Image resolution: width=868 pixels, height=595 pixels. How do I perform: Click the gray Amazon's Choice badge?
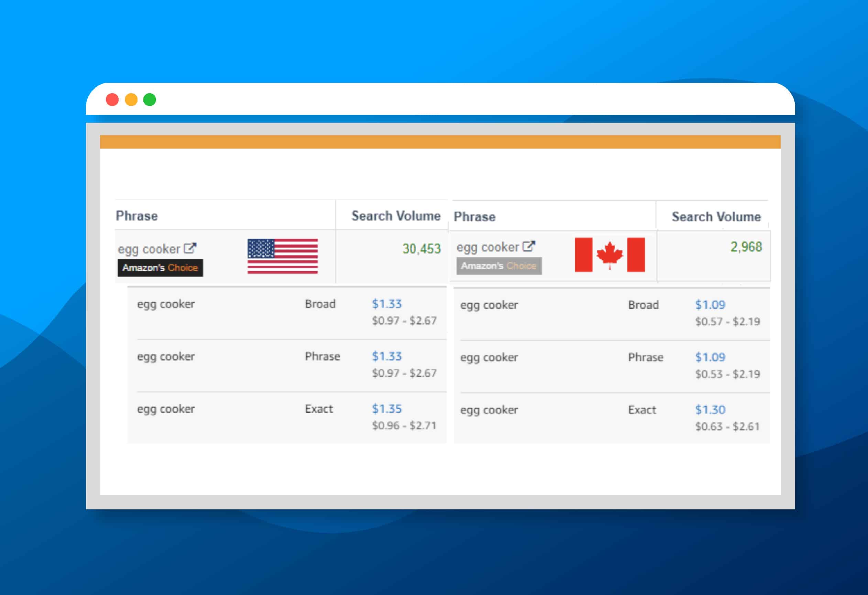click(499, 266)
